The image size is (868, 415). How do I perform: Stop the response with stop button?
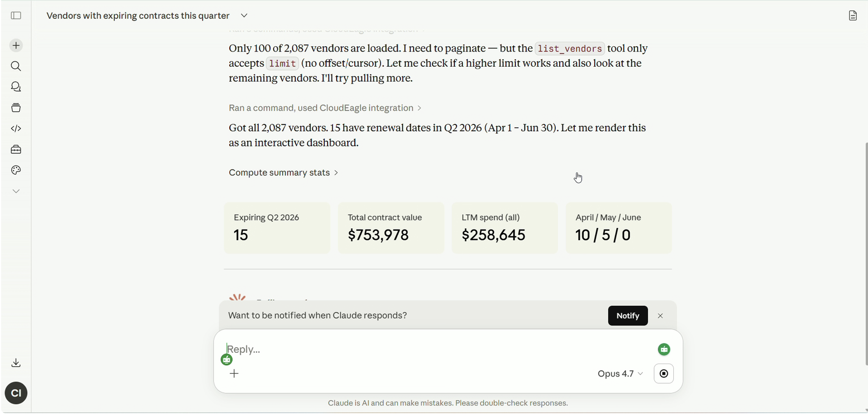664,374
